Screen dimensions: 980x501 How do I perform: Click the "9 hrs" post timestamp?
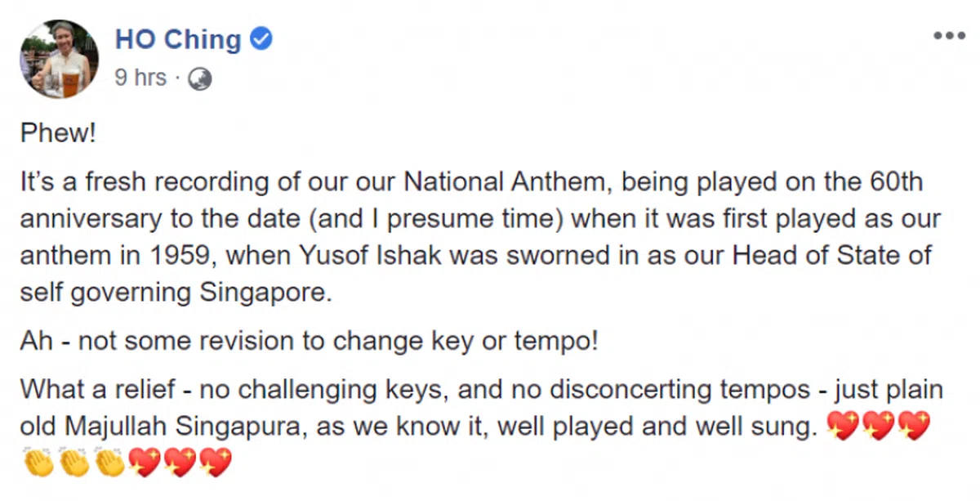click(140, 78)
